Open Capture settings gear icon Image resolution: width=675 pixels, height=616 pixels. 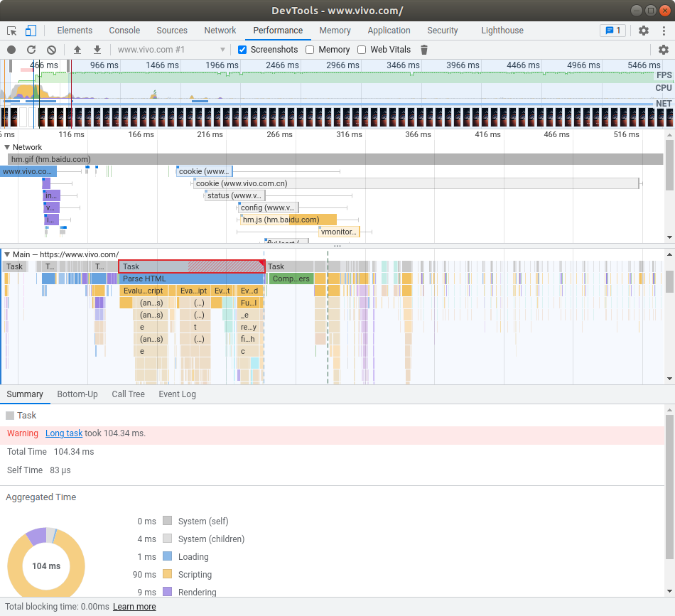(x=664, y=50)
